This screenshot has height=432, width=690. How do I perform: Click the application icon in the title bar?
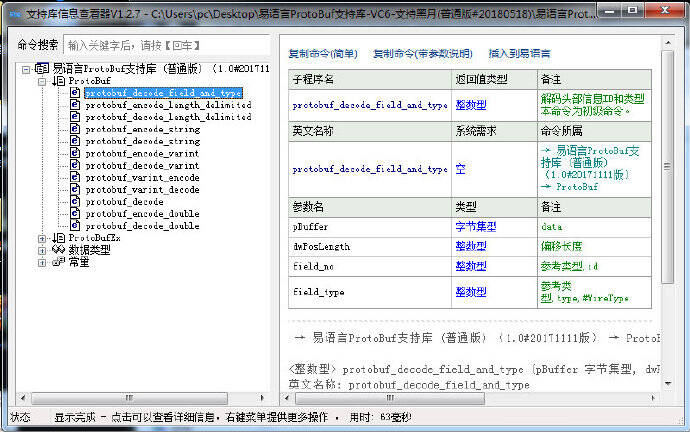(x=15, y=14)
